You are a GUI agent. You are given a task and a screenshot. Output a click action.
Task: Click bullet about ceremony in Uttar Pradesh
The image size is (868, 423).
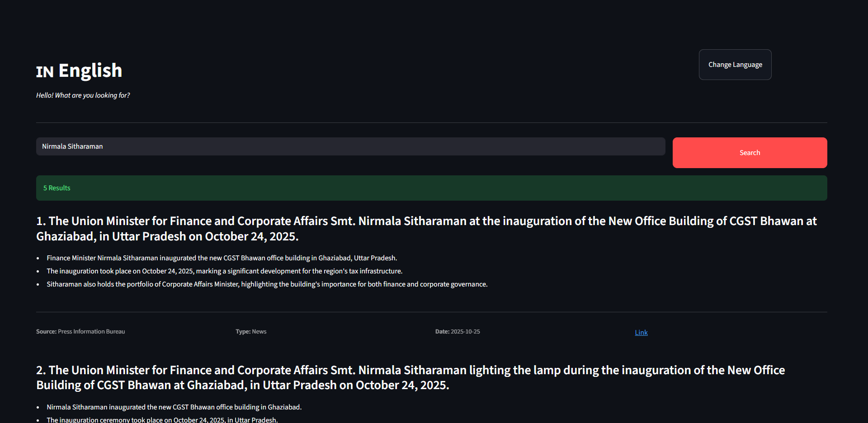point(162,420)
